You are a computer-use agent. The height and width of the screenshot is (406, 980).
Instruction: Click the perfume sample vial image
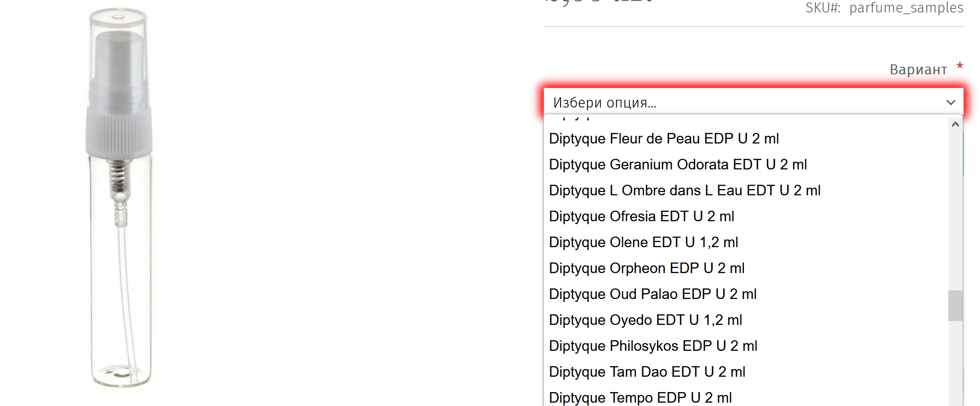(120, 197)
